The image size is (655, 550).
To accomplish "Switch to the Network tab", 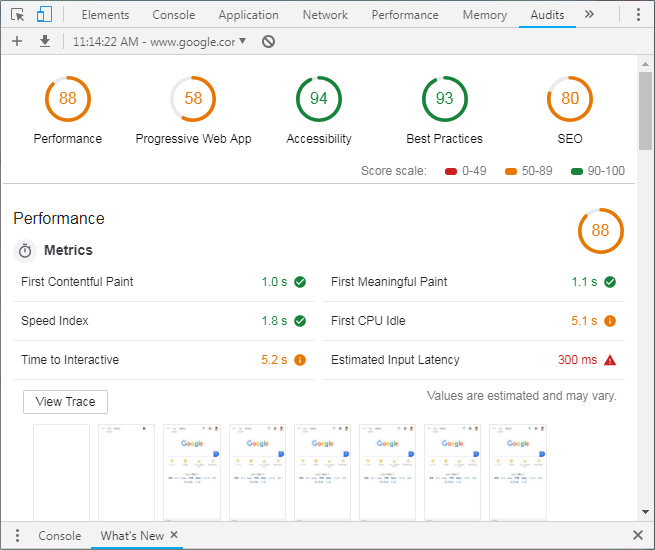I will (x=325, y=15).
